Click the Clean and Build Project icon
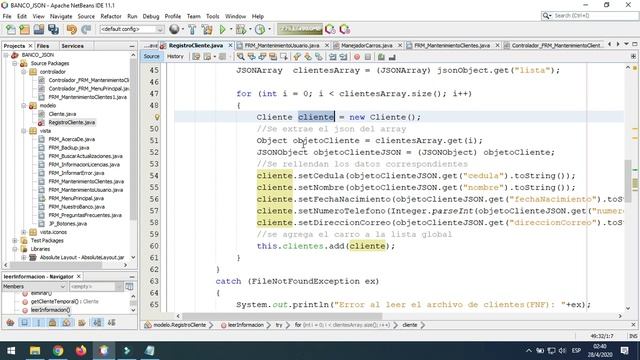 tap(207, 29)
